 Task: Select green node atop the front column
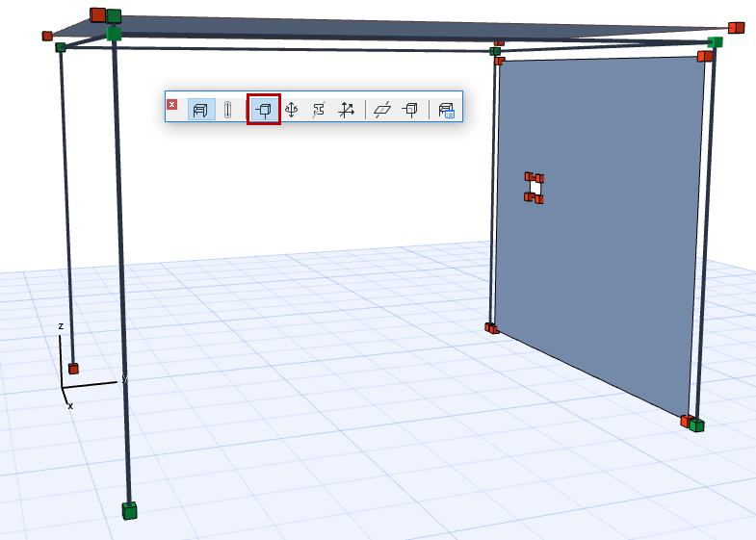[x=114, y=34]
